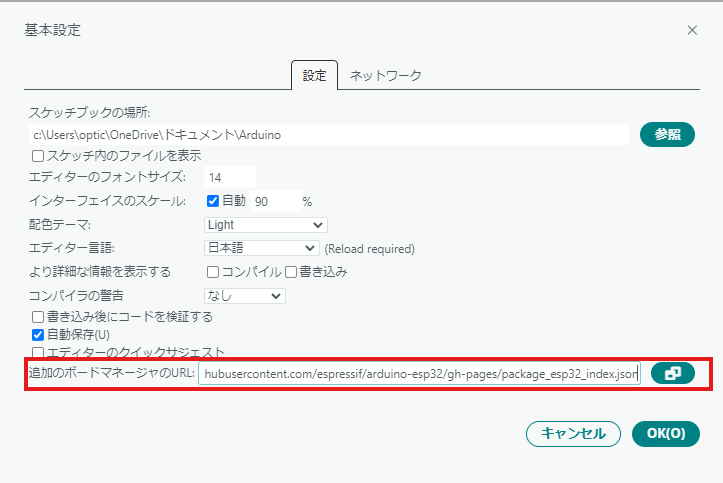
Task: Confirm settings with OK(O) button
Action: coord(666,434)
